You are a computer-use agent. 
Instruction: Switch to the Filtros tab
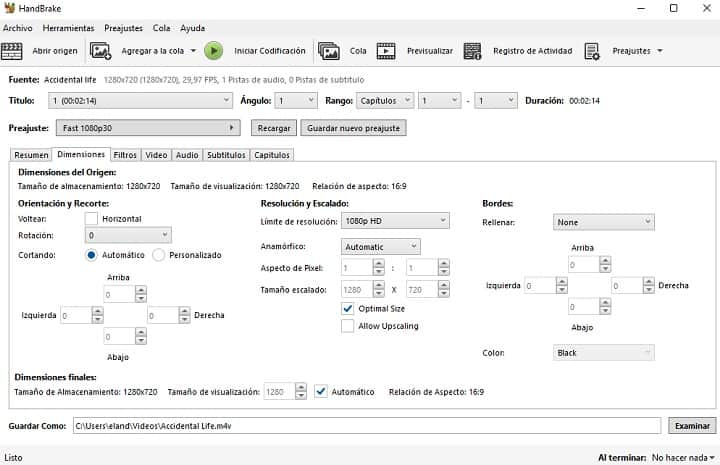coord(125,155)
